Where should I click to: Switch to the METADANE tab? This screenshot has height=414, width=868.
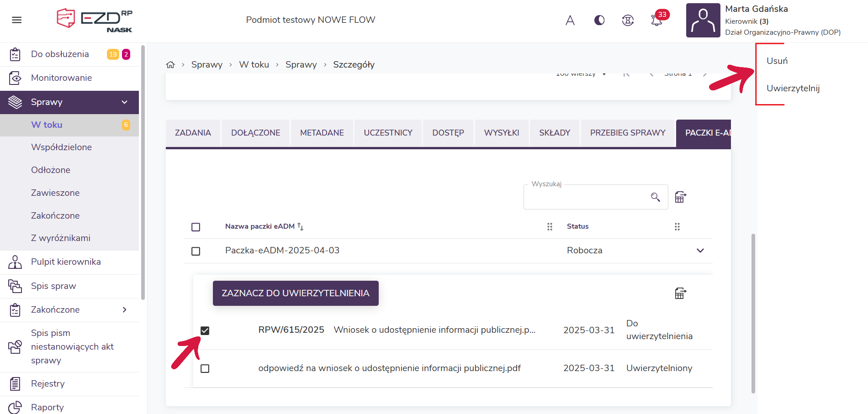coord(322,133)
